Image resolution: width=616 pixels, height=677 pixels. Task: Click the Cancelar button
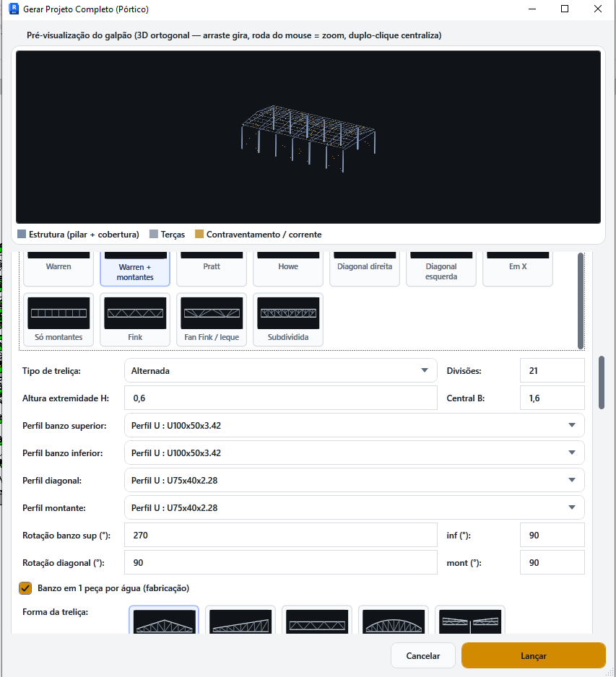[423, 655]
